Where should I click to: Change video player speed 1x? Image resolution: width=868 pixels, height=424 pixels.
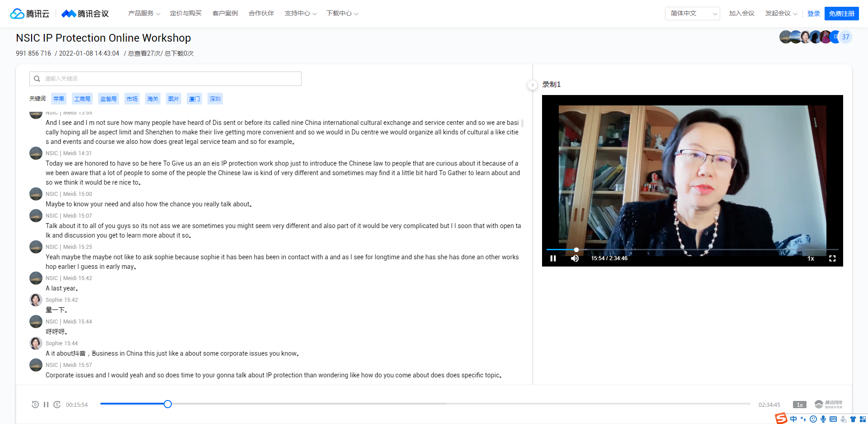coord(811,258)
